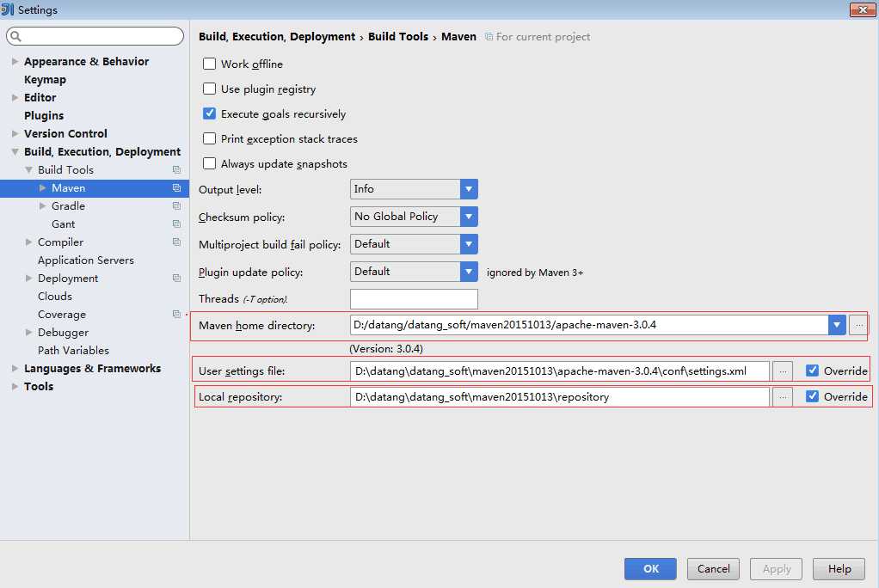Image resolution: width=879 pixels, height=588 pixels.
Task: Click Cancel button
Action: [713, 569]
